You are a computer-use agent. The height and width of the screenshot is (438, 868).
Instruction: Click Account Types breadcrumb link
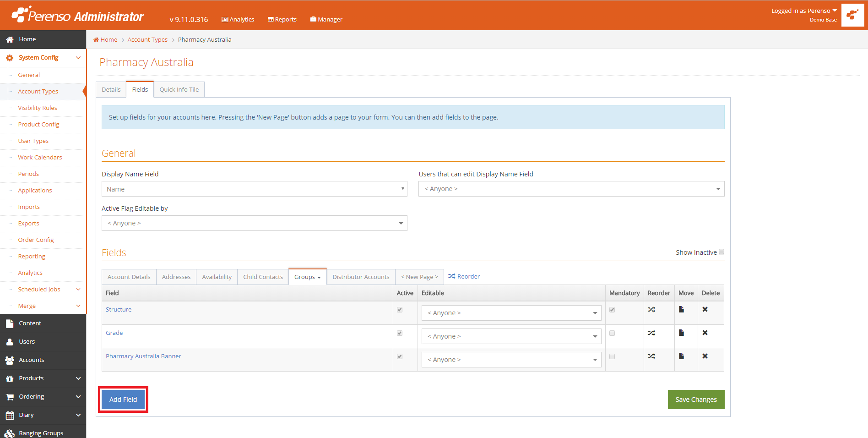pyautogui.click(x=147, y=39)
